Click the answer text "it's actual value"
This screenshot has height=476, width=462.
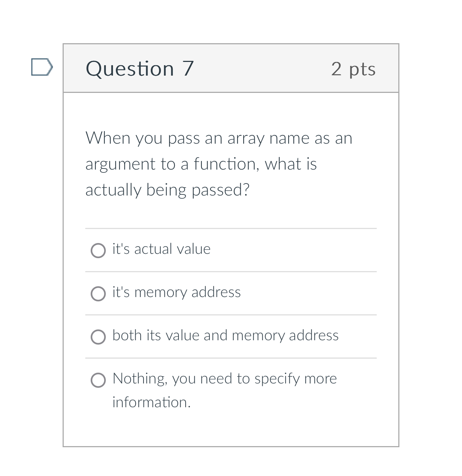(161, 248)
